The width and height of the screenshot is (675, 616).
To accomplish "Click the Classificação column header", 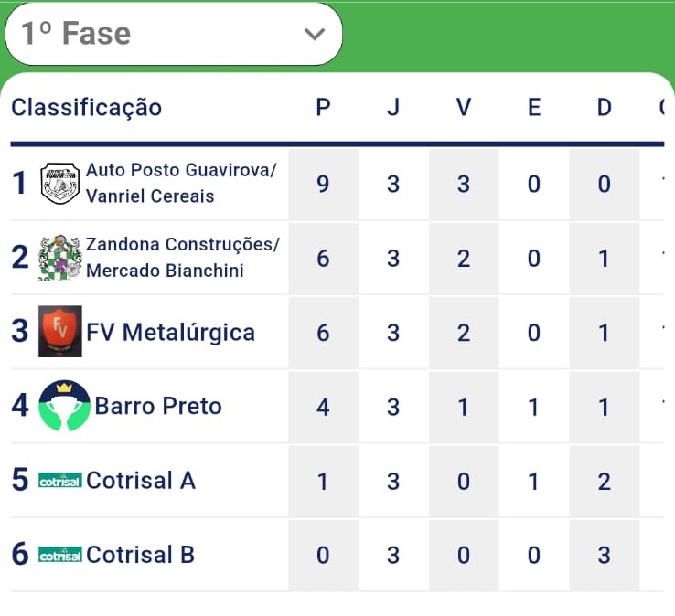I will pos(86,107).
